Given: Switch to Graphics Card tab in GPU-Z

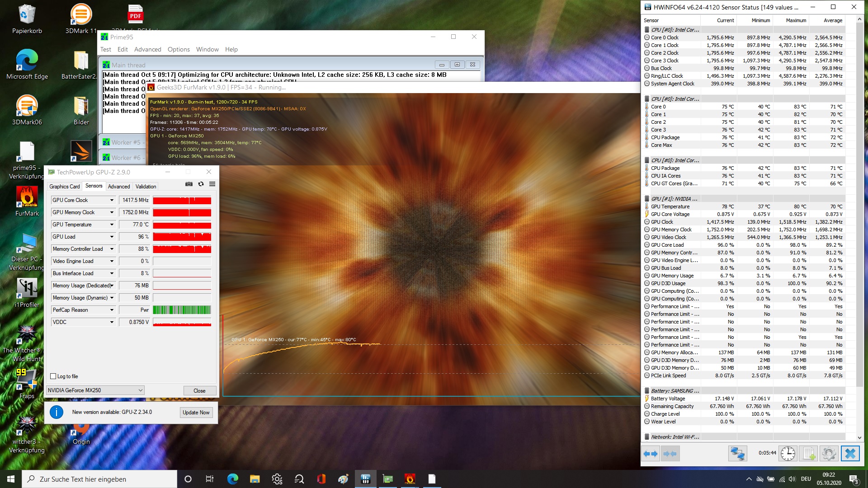Looking at the screenshot, I should 64,187.
